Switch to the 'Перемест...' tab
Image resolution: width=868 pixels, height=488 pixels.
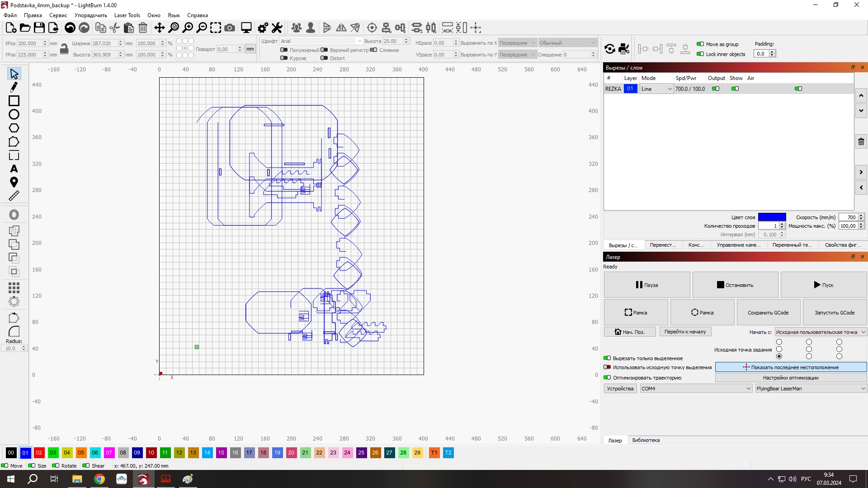(x=663, y=245)
